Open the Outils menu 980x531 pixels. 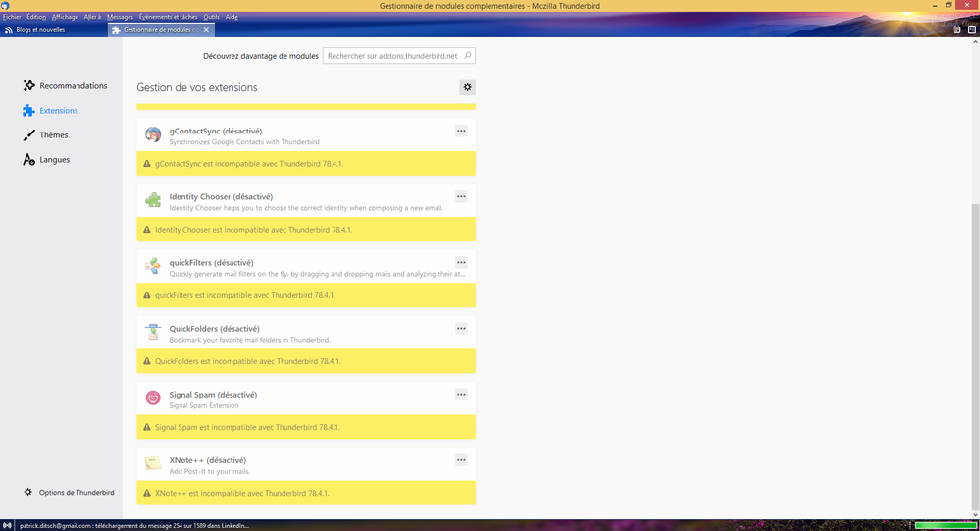point(211,17)
